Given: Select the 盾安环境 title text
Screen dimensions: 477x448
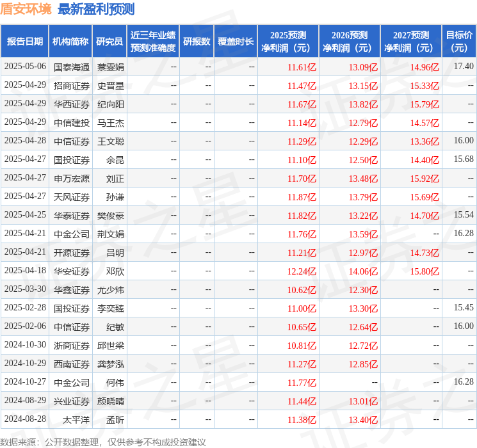Looking at the screenshot, I should pos(26,9).
